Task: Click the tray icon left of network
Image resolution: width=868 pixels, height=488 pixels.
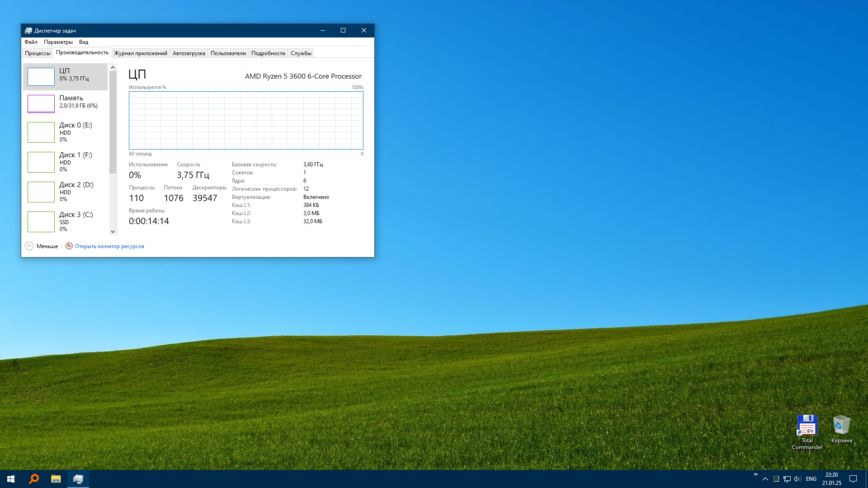Action: (776, 479)
